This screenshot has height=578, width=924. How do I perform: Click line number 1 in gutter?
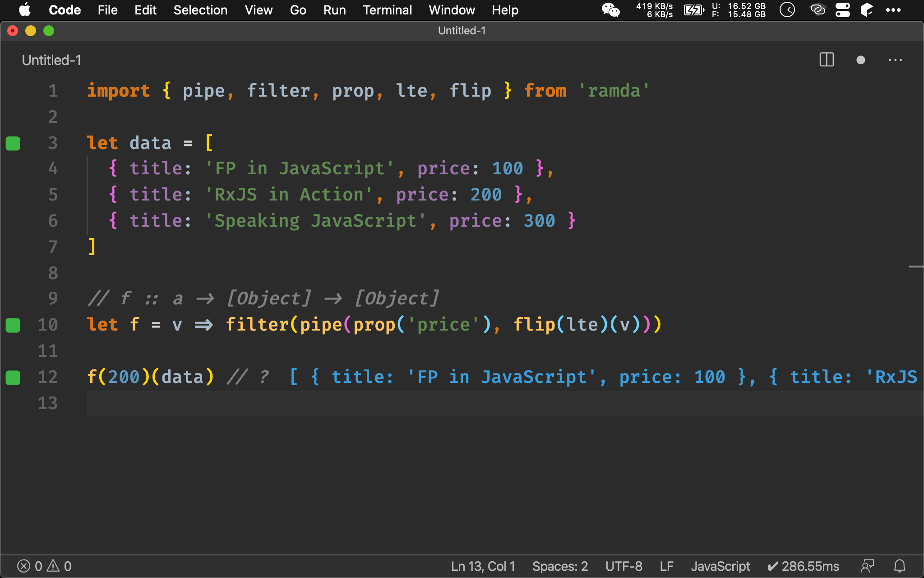click(53, 91)
